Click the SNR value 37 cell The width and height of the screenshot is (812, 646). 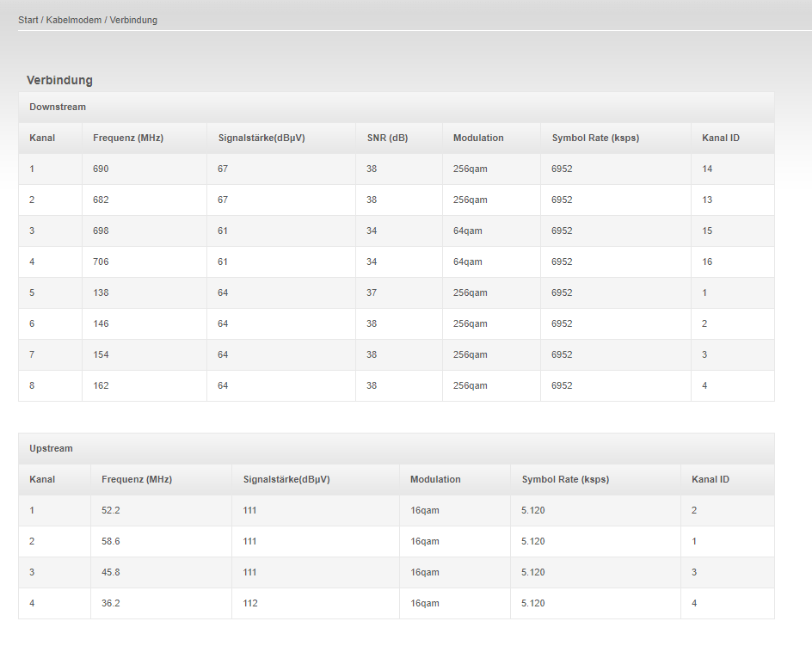(x=399, y=292)
